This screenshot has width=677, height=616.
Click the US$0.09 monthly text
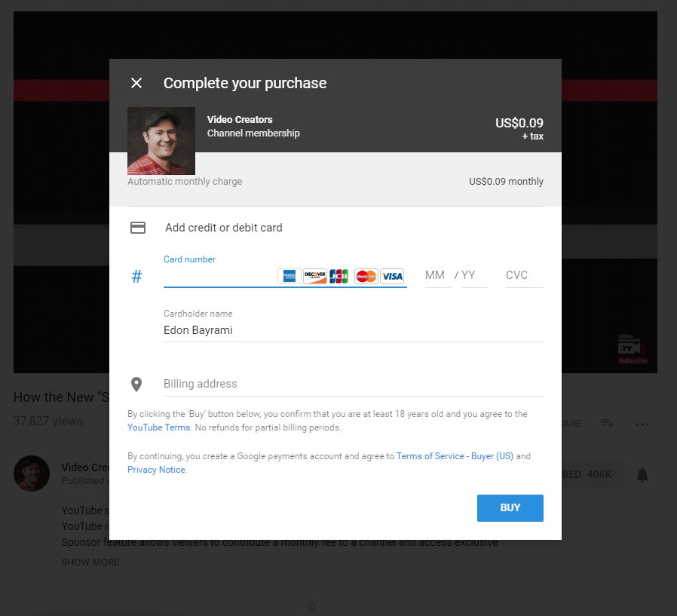506,181
